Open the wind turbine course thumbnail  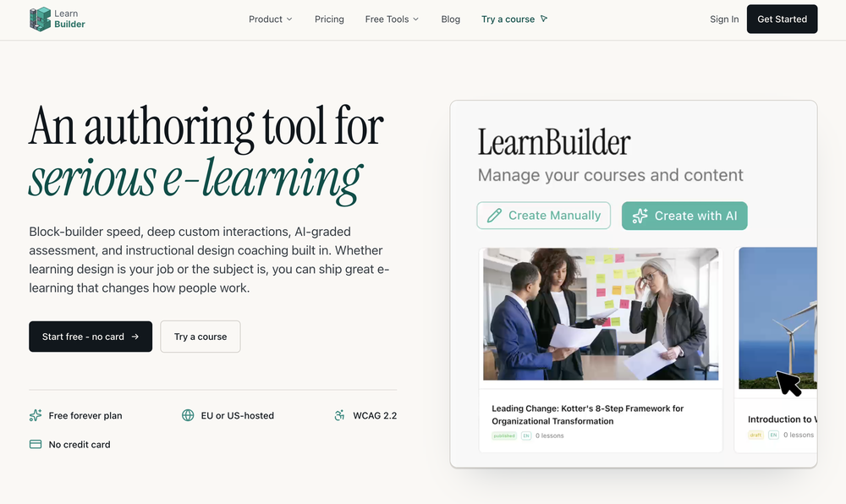point(777,318)
